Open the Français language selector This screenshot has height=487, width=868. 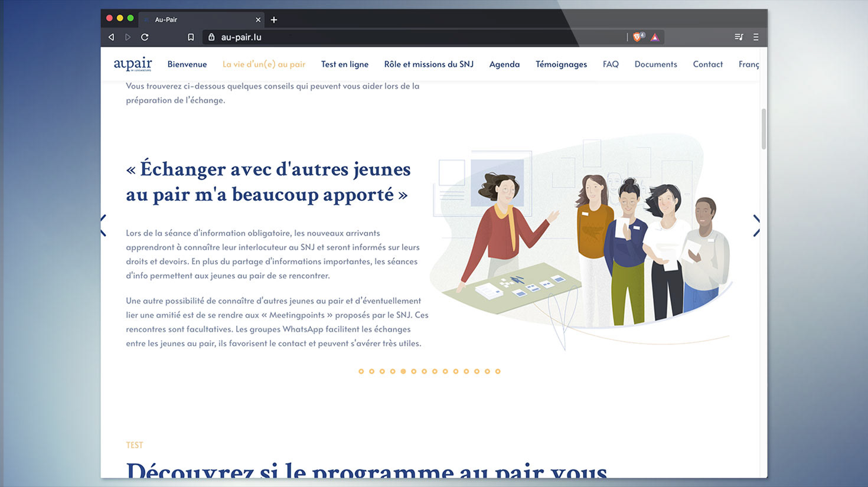(x=749, y=64)
